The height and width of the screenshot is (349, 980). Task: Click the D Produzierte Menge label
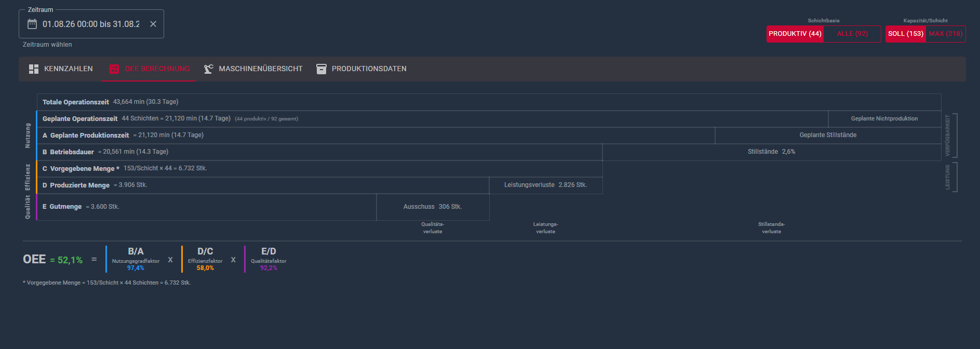tap(76, 185)
